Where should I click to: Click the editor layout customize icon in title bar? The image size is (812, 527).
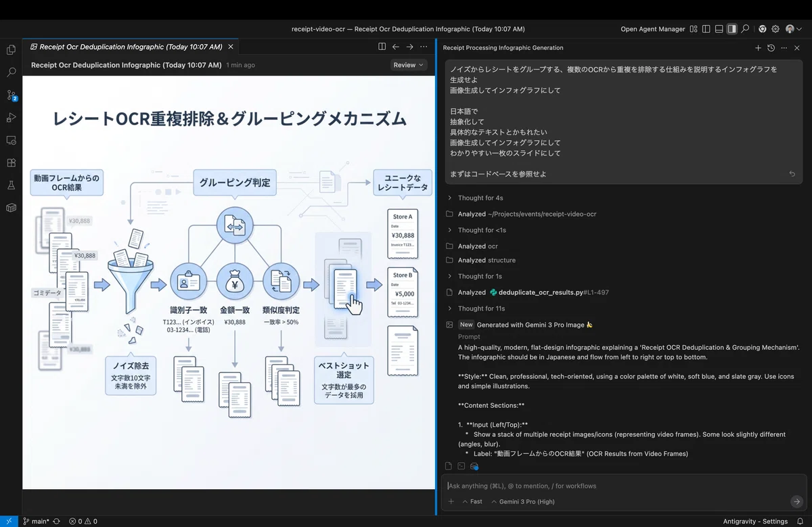tap(693, 29)
